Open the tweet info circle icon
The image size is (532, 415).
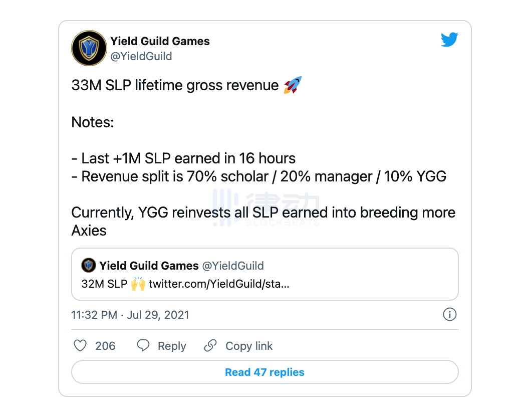[x=450, y=314]
